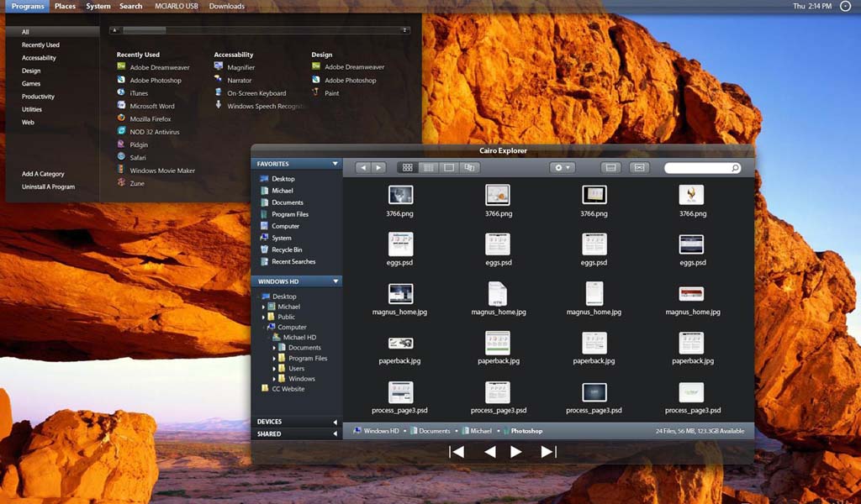Launch Magnifier from the Accessibility list
Viewport: 861px width, 504px height.
[240, 67]
